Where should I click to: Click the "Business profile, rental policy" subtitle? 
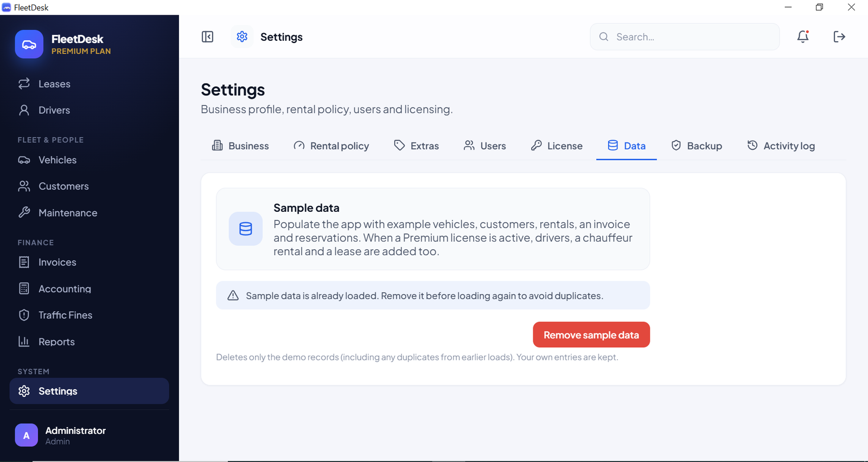[327, 109]
